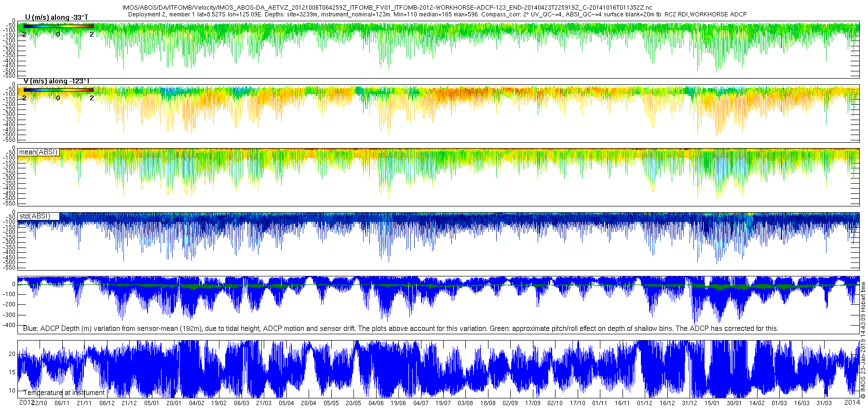868x410 pixels.
Task: Click the 2012 year label on axis
Action: click(26, 402)
